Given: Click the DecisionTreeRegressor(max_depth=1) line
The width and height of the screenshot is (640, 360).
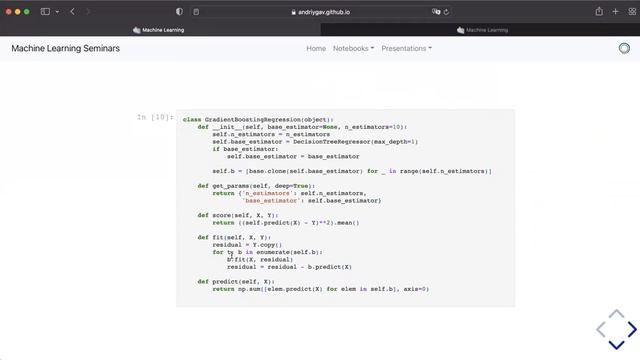Looking at the screenshot, I should [x=315, y=142].
